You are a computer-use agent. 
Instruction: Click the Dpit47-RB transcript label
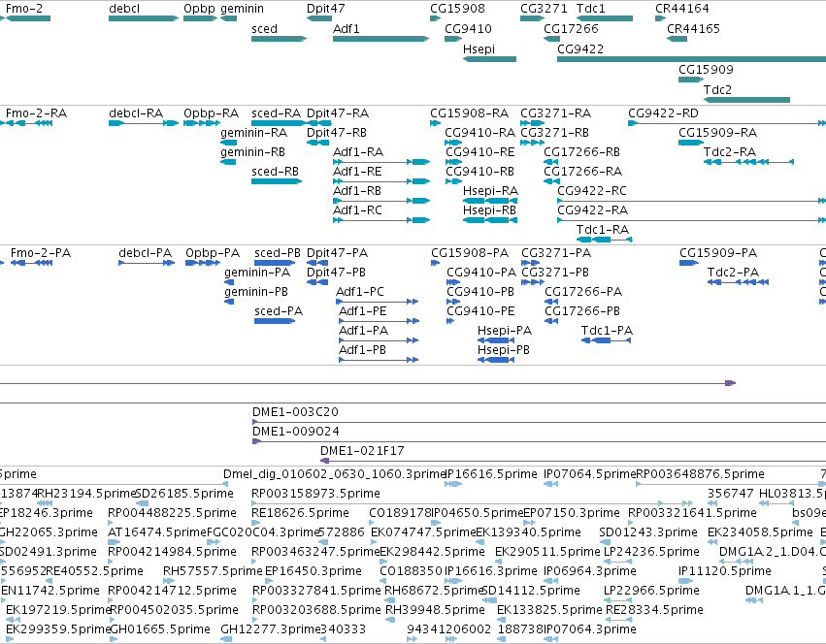[x=337, y=133]
